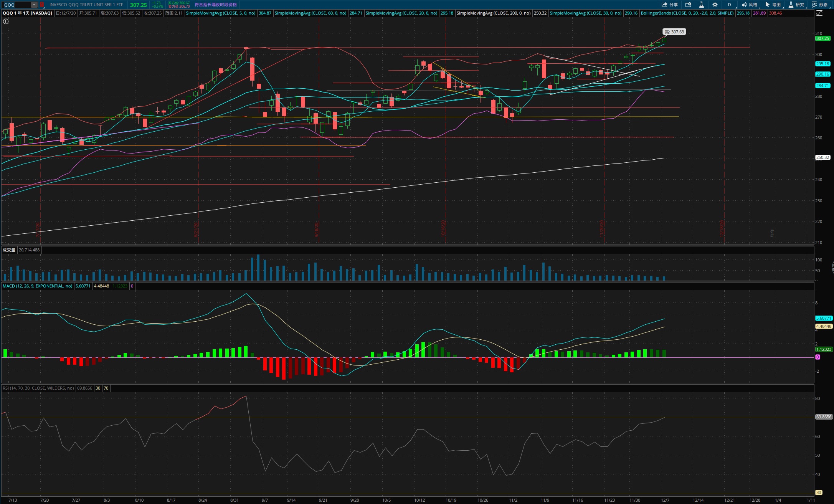Screen dimensions: 834x504
Task: Click the 69.8656 RSI axis value tag
Action: tap(824, 417)
